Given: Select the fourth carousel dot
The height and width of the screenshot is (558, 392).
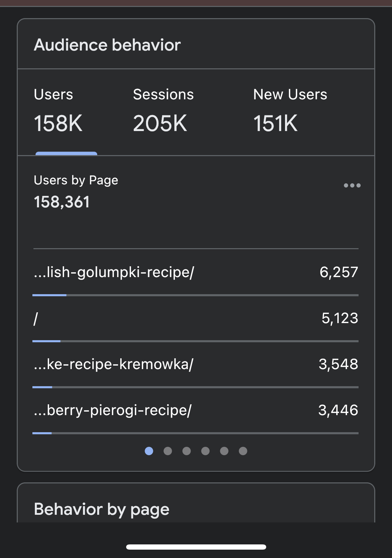Looking at the screenshot, I should click(205, 451).
